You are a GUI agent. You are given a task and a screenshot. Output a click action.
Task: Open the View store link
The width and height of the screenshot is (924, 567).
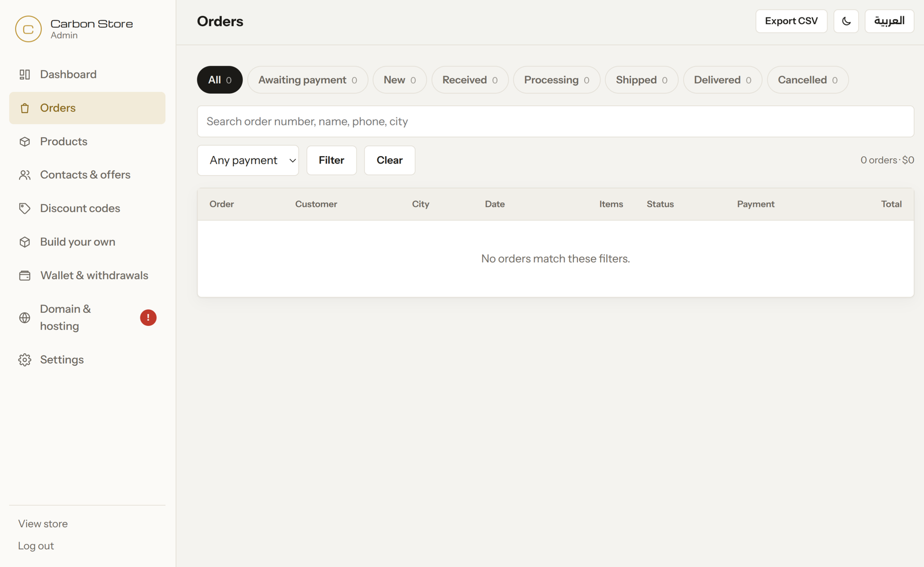[43, 524]
